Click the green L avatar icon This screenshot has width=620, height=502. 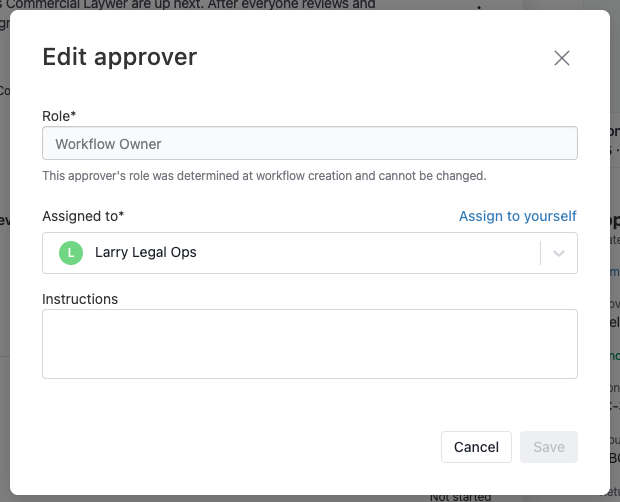[71, 253]
